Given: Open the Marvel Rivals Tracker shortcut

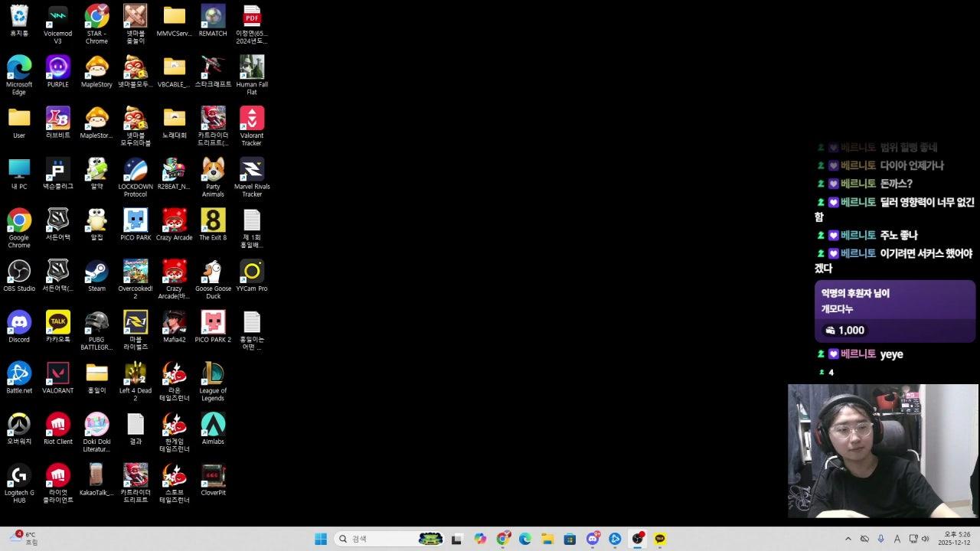Looking at the screenshot, I should pos(252,170).
